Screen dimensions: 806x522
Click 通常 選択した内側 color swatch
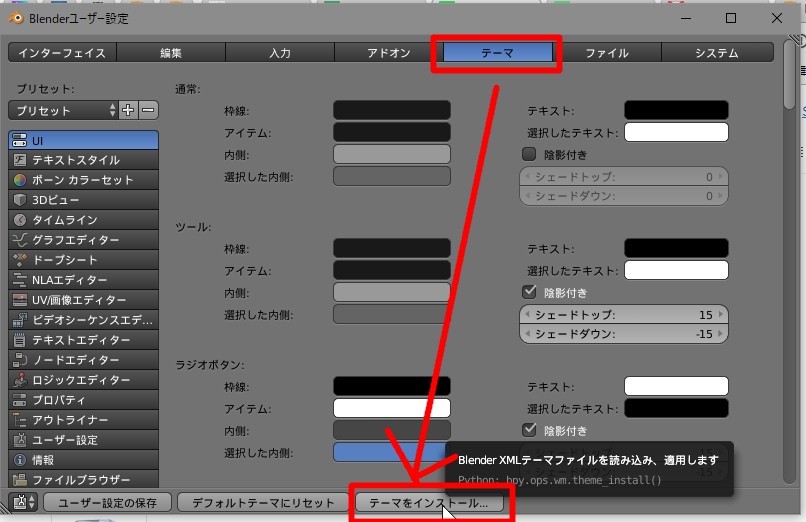pos(392,176)
